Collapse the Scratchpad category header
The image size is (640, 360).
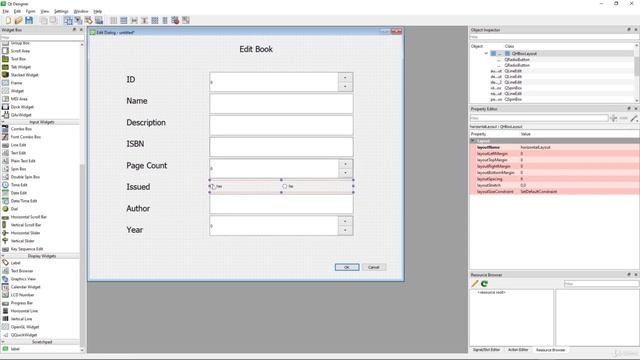[41, 342]
